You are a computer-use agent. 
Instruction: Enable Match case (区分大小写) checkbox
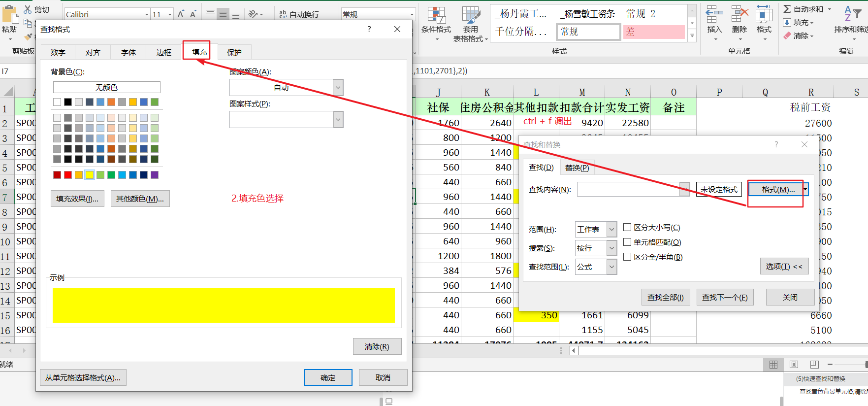pos(627,227)
